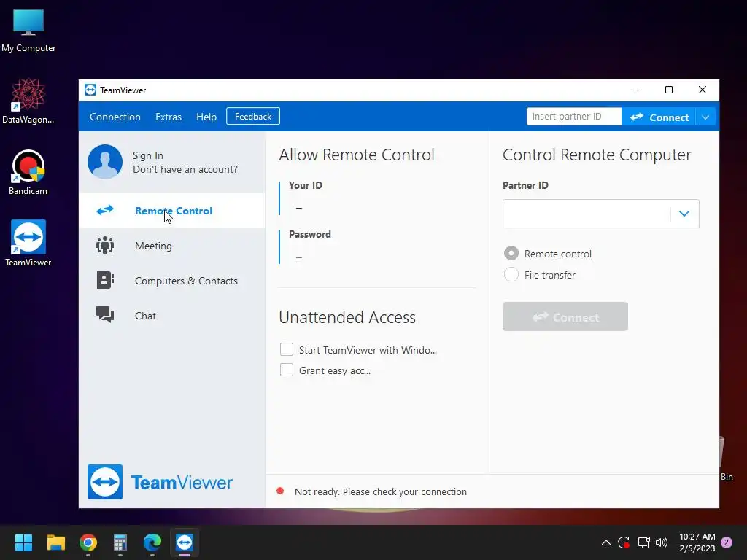Open Calculator from taskbar
This screenshot has width=747, height=560.
point(120,542)
